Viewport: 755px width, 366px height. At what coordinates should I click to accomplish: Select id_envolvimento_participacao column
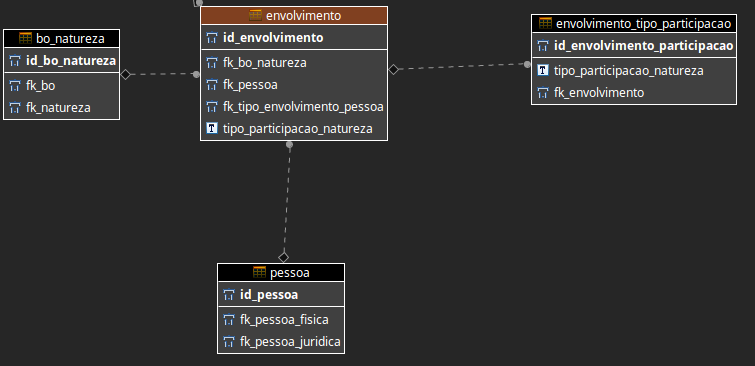pos(634,46)
